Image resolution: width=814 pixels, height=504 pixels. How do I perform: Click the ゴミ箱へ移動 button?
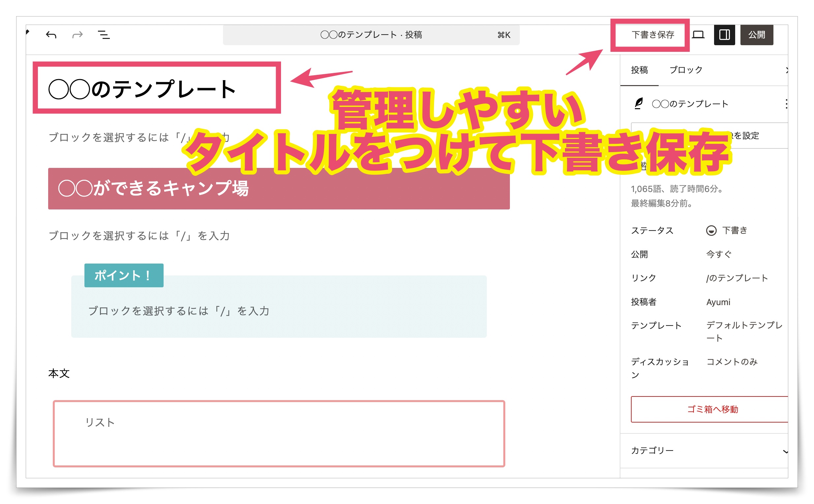click(x=709, y=409)
